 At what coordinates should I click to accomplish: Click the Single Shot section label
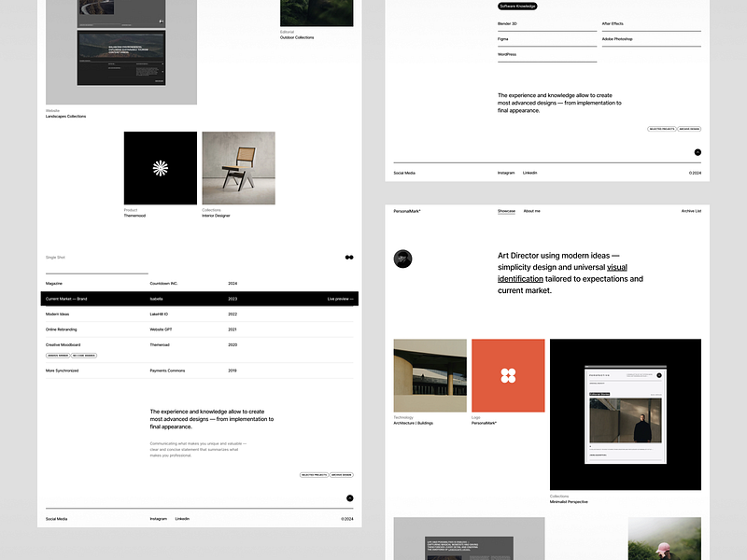(x=55, y=258)
